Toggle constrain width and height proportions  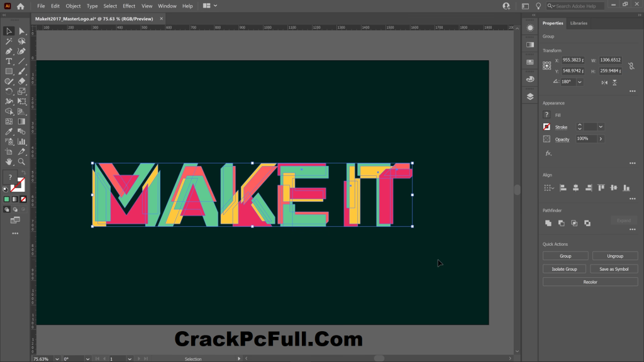pos(631,65)
